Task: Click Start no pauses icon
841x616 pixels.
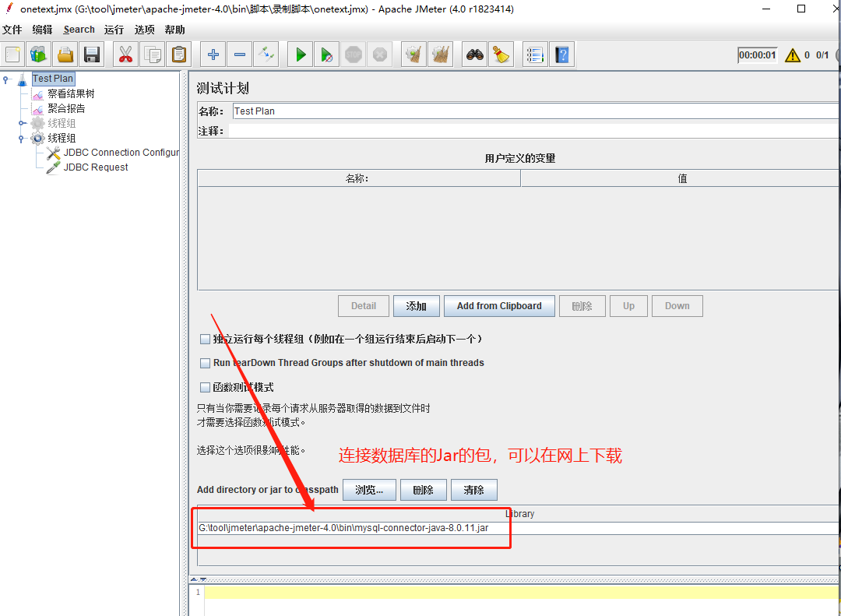Action: click(326, 55)
